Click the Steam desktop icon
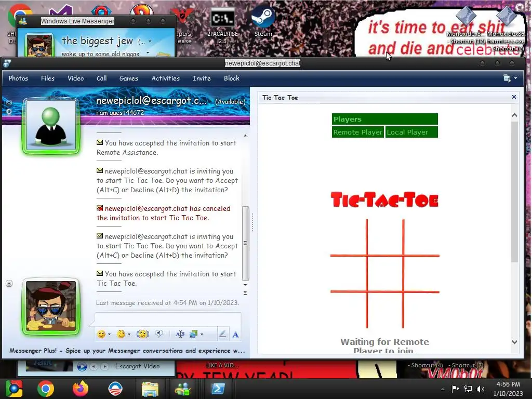532x399 pixels. pyautogui.click(x=263, y=20)
